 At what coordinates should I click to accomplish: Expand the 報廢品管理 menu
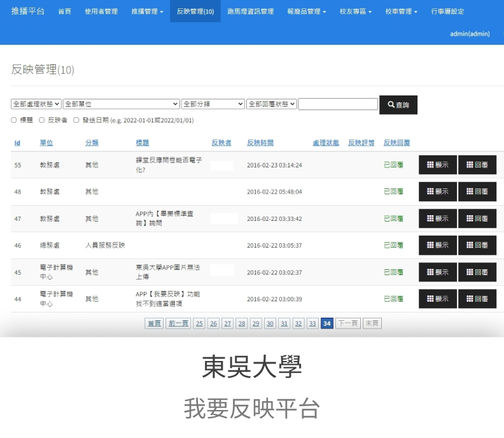point(306,11)
